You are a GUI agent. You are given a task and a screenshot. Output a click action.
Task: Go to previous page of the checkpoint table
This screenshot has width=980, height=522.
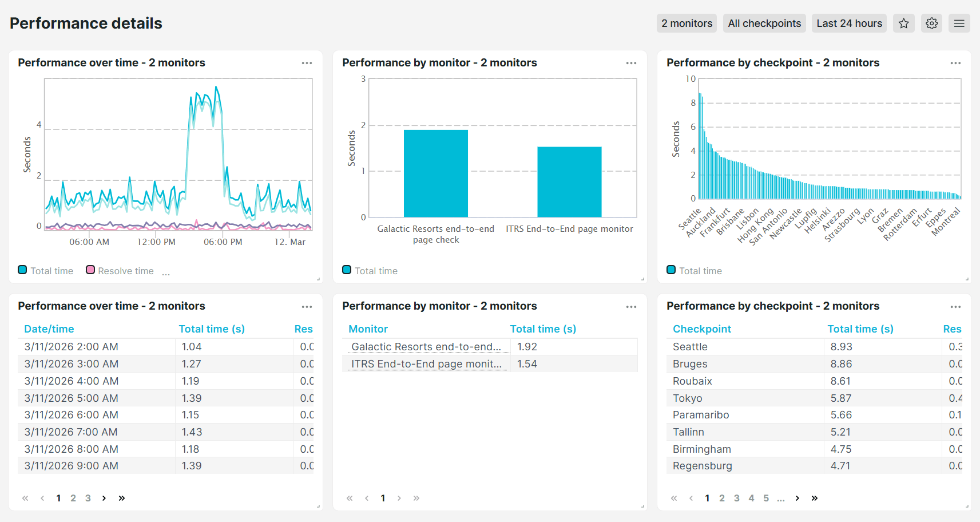tap(692, 498)
